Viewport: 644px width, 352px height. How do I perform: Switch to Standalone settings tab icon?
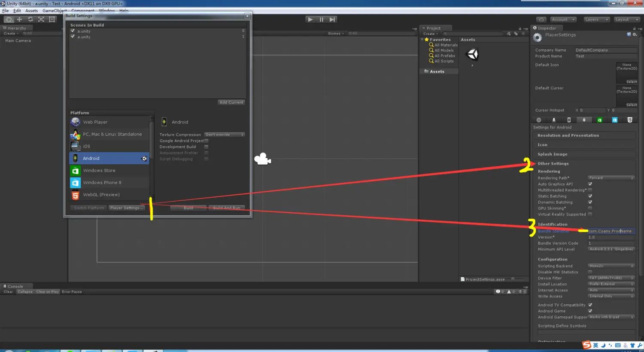click(554, 120)
